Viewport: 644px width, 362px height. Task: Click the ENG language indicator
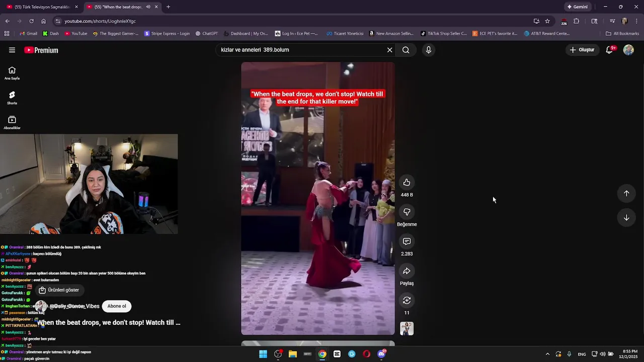click(582, 354)
